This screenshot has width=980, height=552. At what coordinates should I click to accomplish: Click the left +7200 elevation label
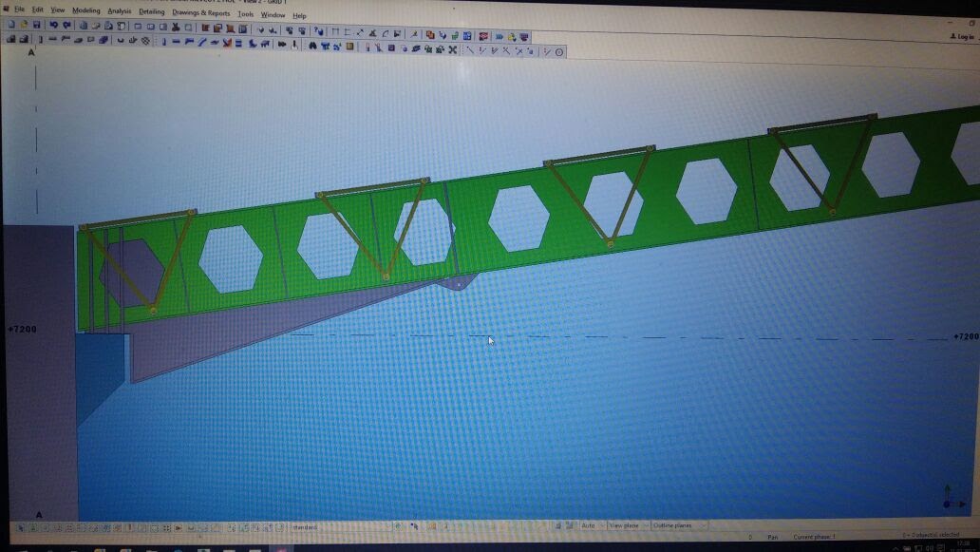(x=22, y=329)
